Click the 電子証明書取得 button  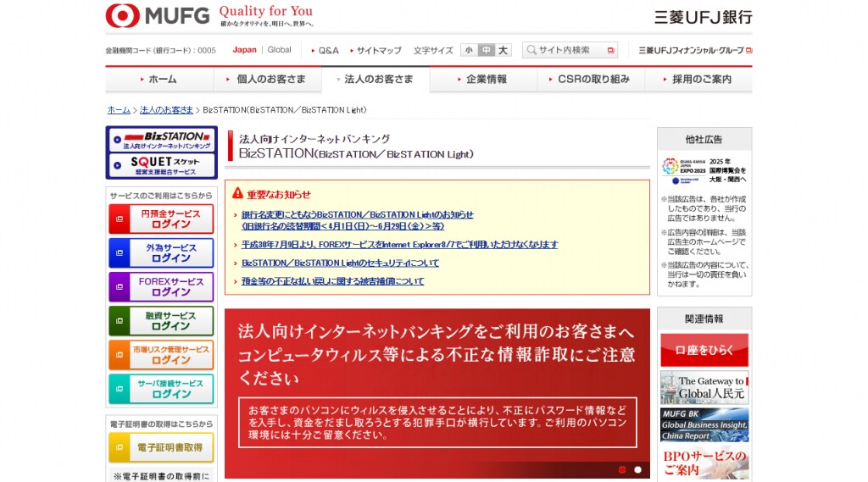(x=161, y=447)
